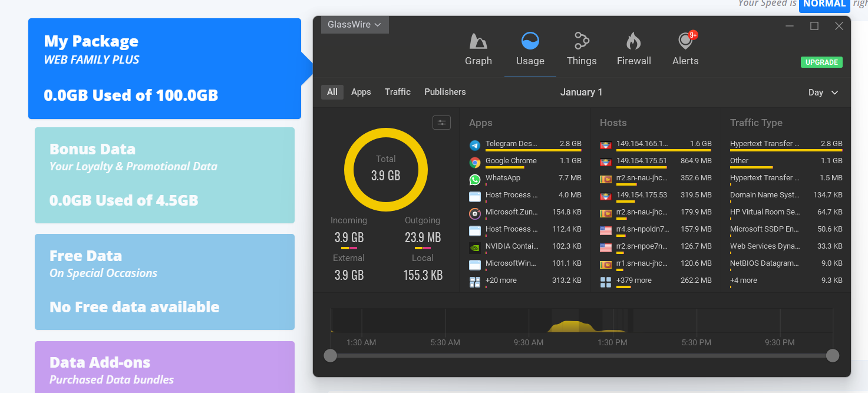Click the +379 more hosts link
The width and height of the screenshot is (868, 393).
coord(634,280)
